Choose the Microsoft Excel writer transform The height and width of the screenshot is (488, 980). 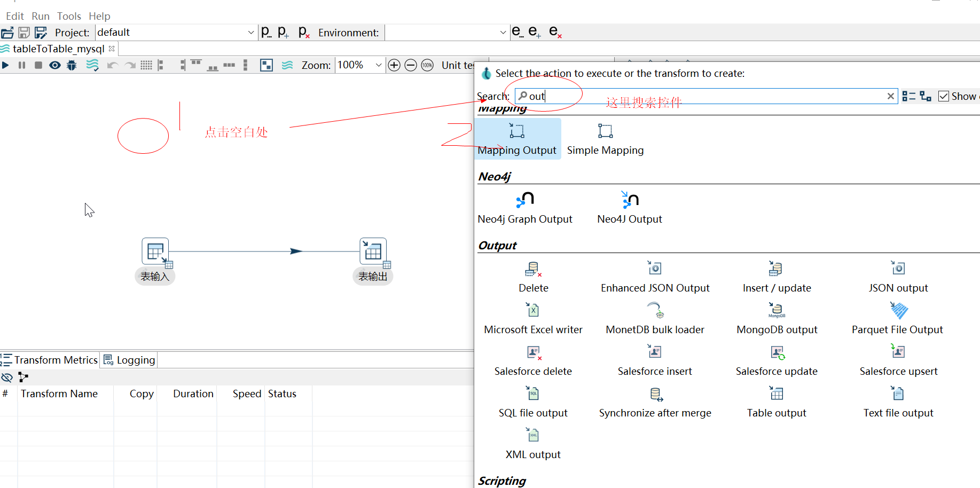(x=533, y=318)
